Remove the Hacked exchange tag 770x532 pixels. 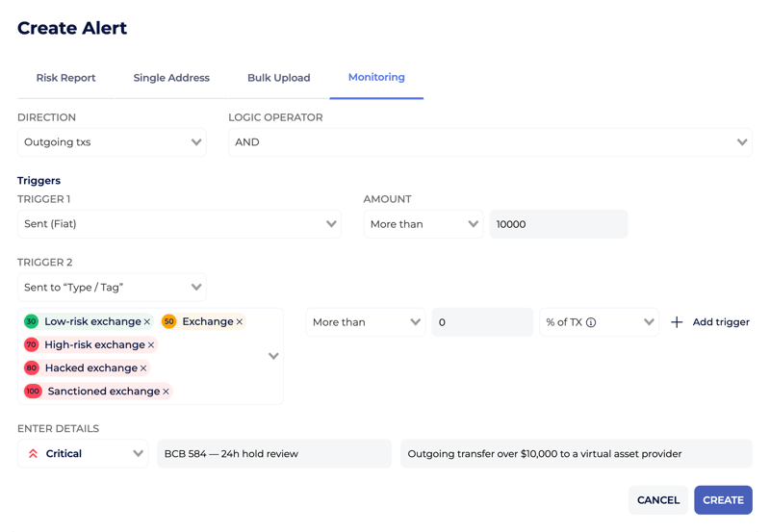[x=143, y=368]
